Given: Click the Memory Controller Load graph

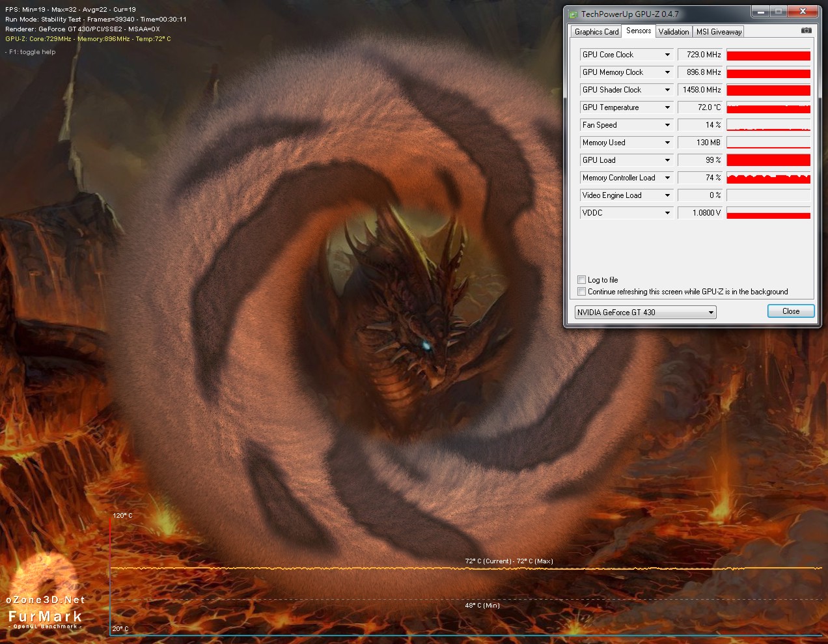Looking at the screenshot, I should click(x=768, y=178).
